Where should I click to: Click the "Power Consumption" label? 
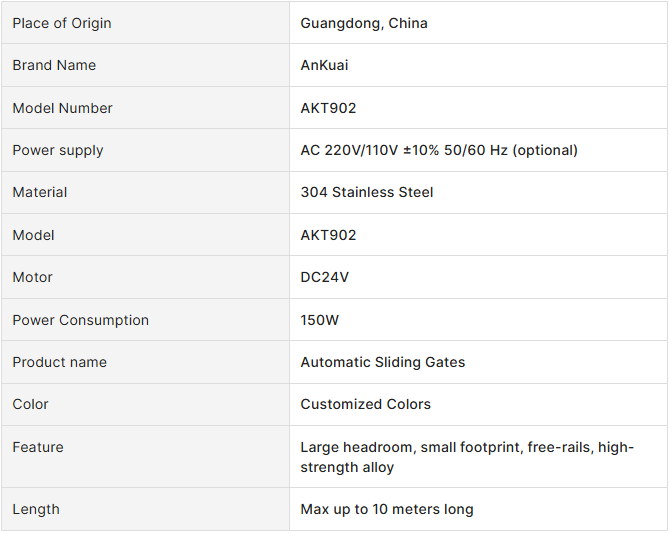pyautogui.click(x=80, y=320)
